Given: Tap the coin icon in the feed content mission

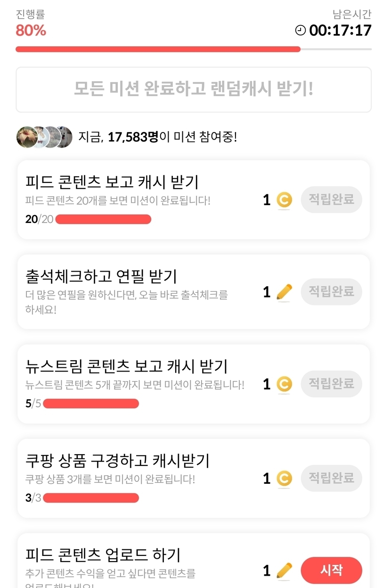Looking at the screenshot, I should click(x=284, y=200).
